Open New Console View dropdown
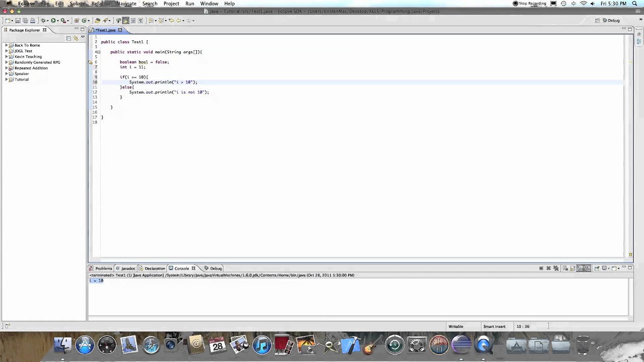Screen dimensions: 644x362 619,268
